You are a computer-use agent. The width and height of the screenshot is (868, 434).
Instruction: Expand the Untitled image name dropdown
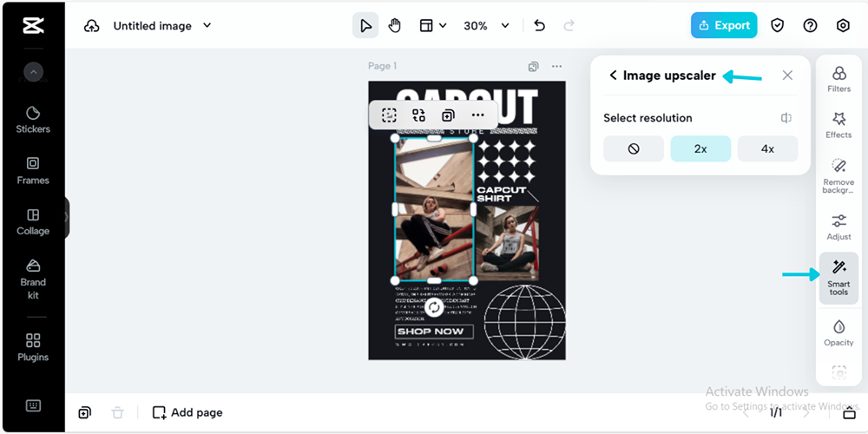click(x=207, y=25)
